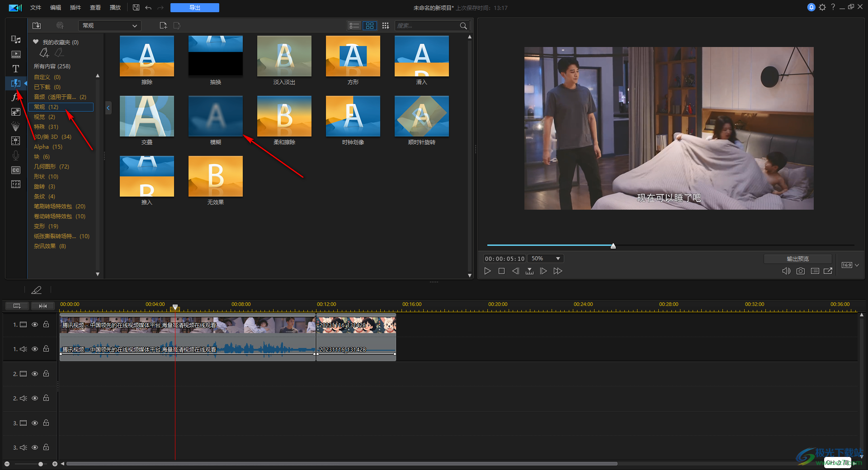Click the preview volume speaker icon

tap(786, 271)
